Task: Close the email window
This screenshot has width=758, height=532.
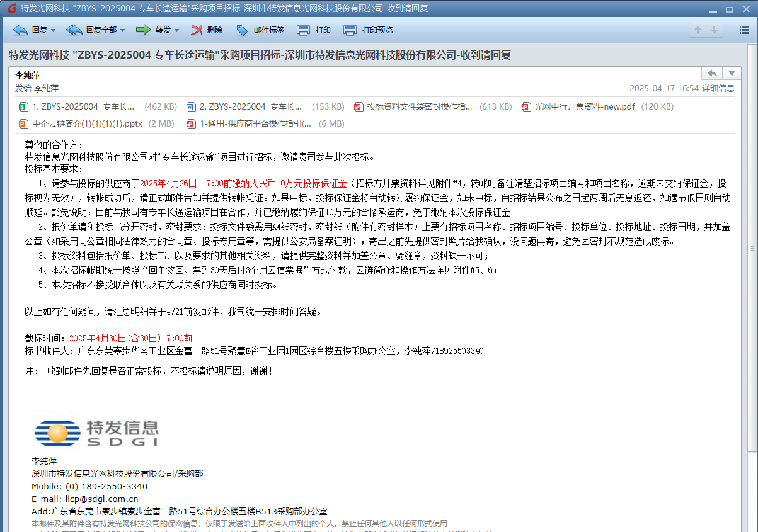Action: click(746, 8)
